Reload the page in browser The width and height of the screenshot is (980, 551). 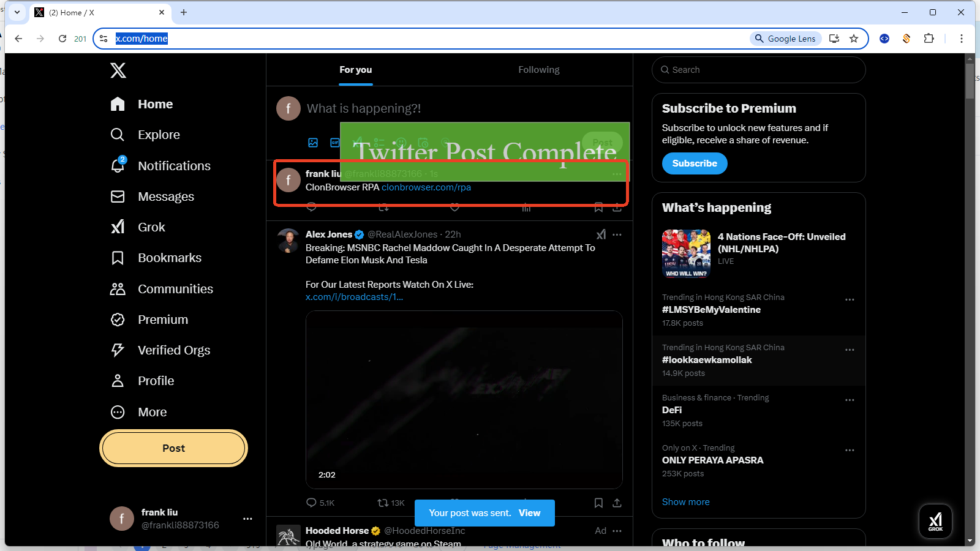(x=62, y=39)
